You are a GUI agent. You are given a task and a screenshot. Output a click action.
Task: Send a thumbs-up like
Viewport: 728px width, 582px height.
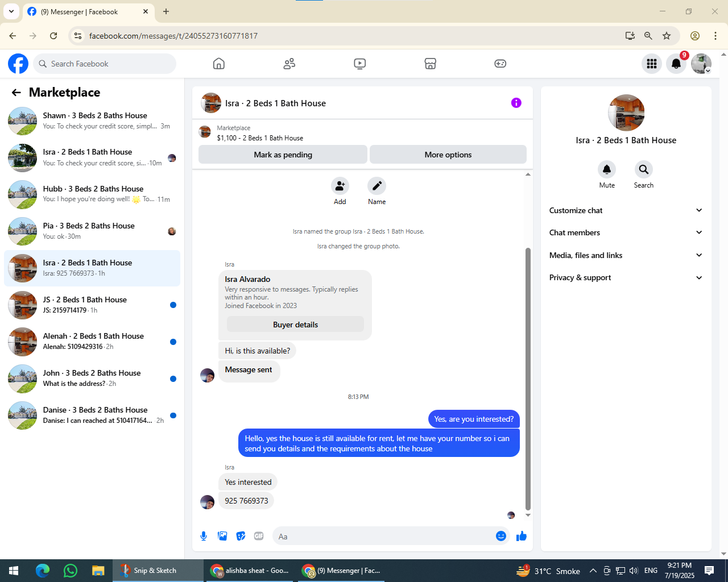coord(522,536)
